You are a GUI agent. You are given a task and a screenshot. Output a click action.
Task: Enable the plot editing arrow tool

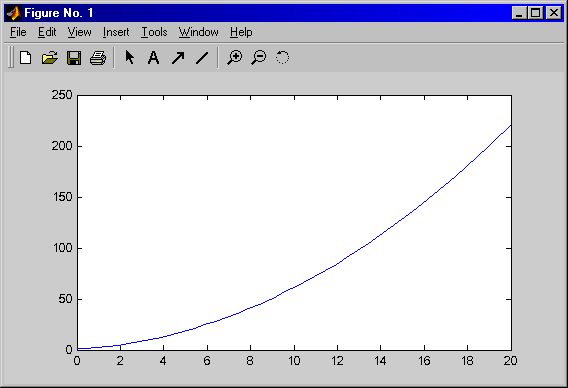129,57
